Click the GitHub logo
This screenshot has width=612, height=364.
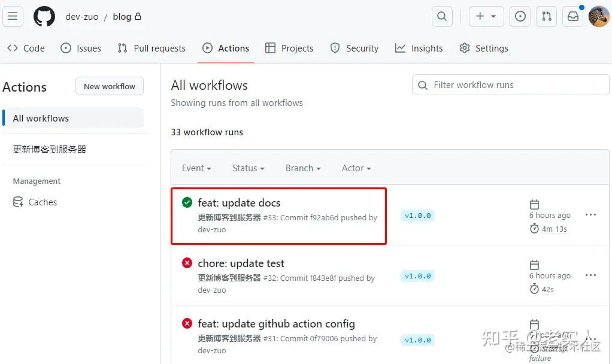tap(44, 16)
